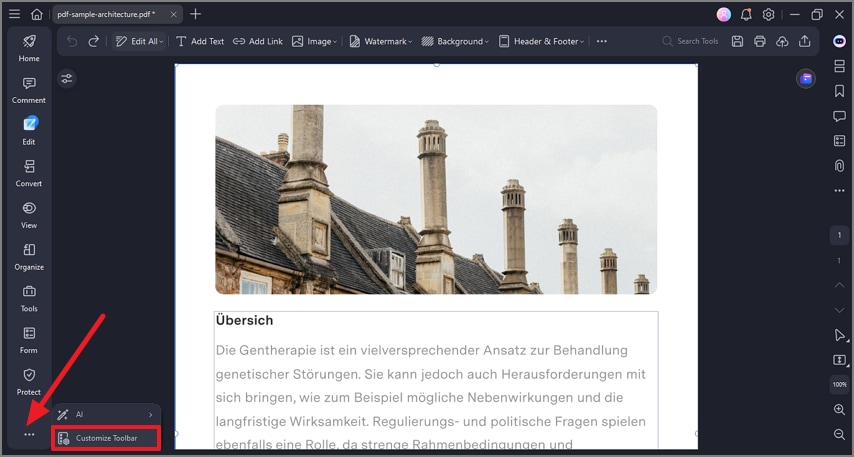Screen dimensions: 854x457
Task: Open the Comment sidebar section
Action: point(29,90)
